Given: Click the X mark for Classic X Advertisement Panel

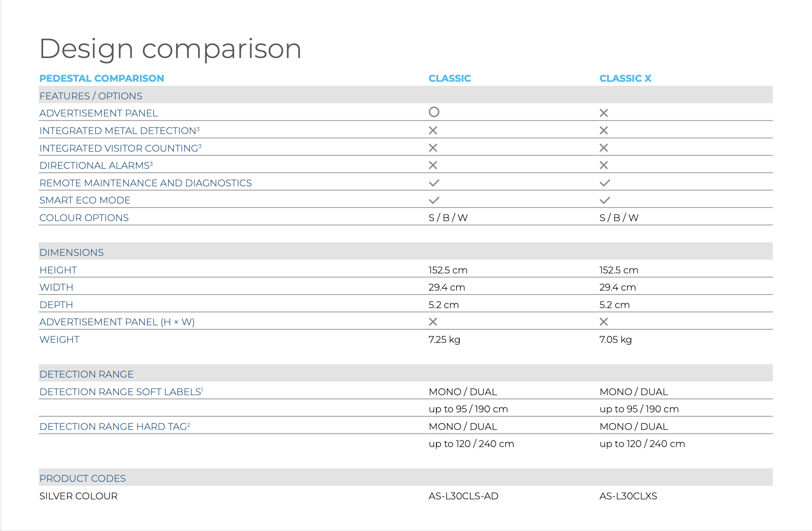Looking at the screenshot, I should [604, 113].
